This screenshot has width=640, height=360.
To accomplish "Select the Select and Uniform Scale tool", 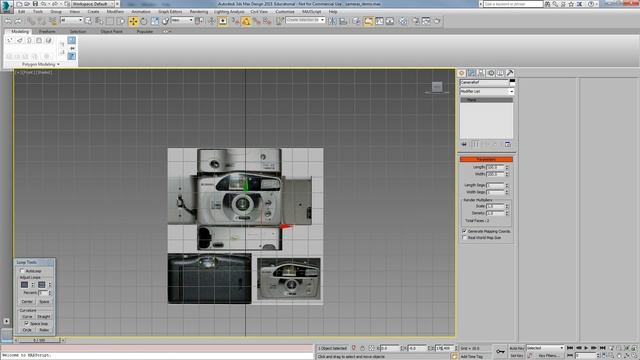I will tap(155, 21).
